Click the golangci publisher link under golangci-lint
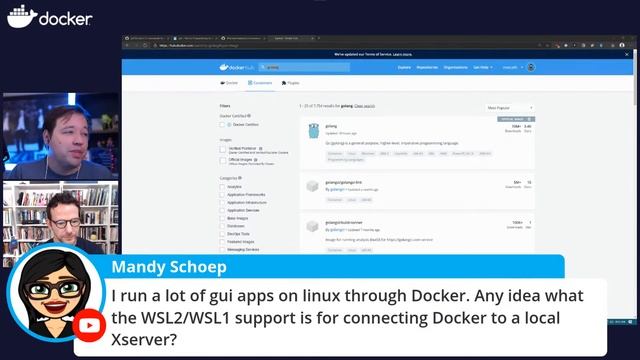 (337, 189)
